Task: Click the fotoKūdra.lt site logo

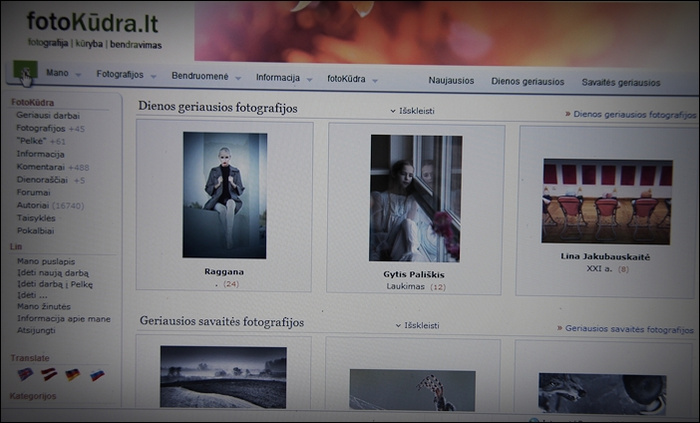Action: click(93, 23)
